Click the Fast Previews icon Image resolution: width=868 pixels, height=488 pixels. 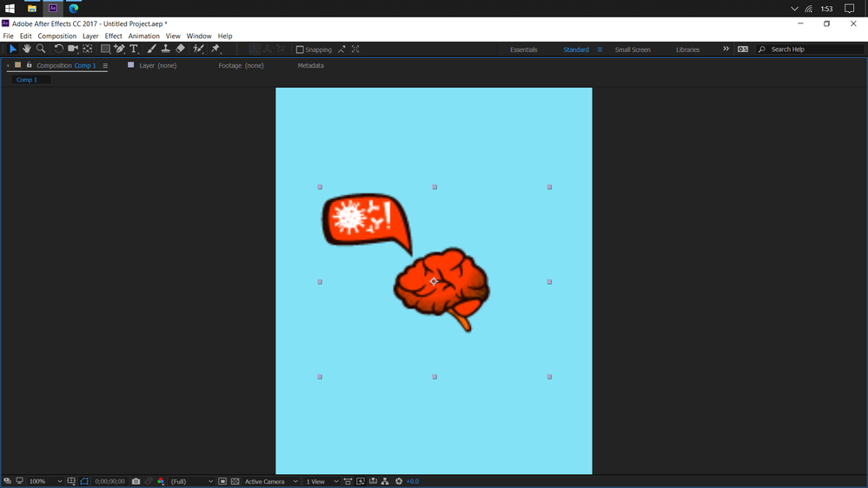point(361,481)
